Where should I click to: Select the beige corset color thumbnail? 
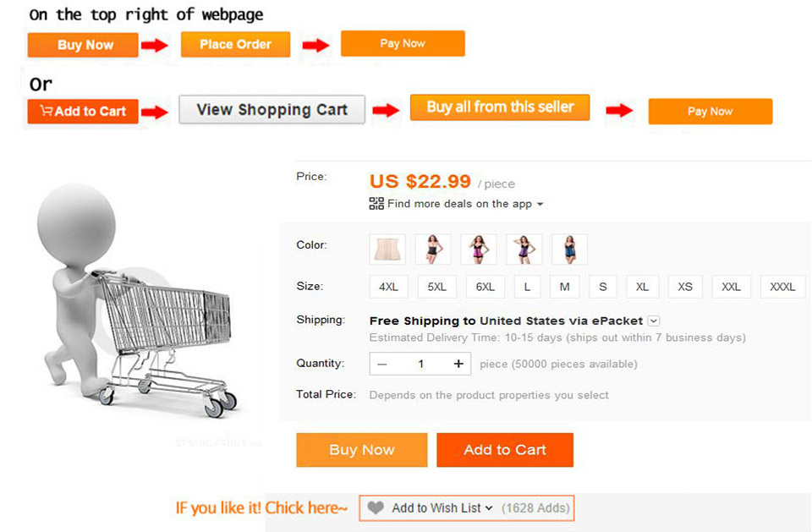pos(388,250)
